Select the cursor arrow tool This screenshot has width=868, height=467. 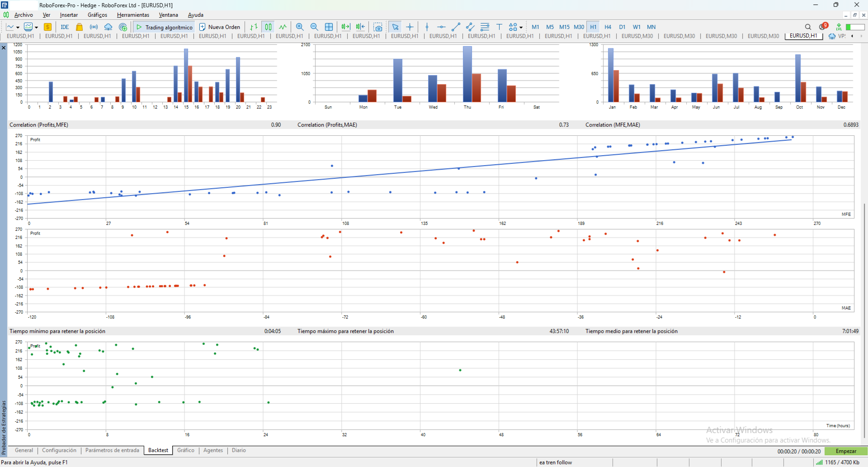click(395, 27)
